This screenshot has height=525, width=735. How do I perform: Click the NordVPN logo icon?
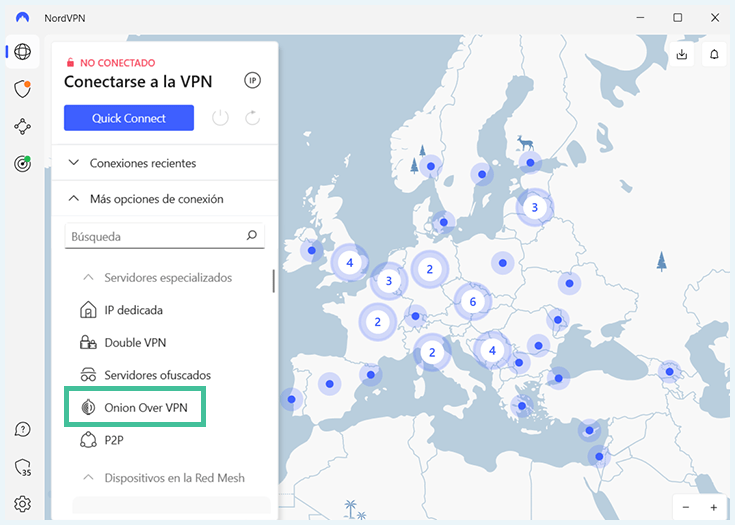tap(22, 18)
